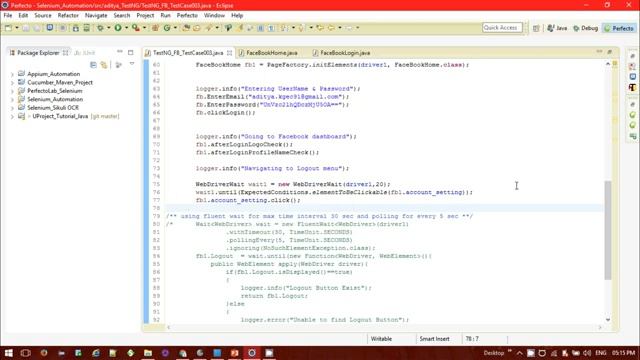This screenshot has width=640, height=360.
Task: Click the New Java Class green icon
Action: coord(167,28)
